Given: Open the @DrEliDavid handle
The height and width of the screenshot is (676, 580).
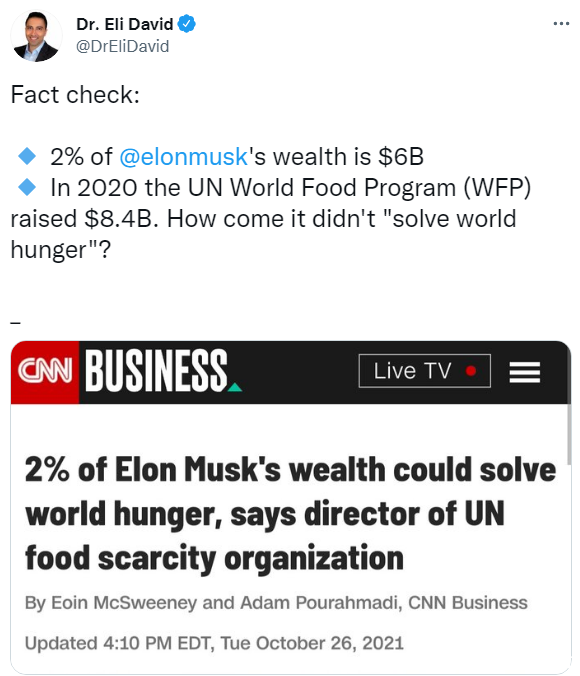Looking at the screenshot, I should click(122, 46).
